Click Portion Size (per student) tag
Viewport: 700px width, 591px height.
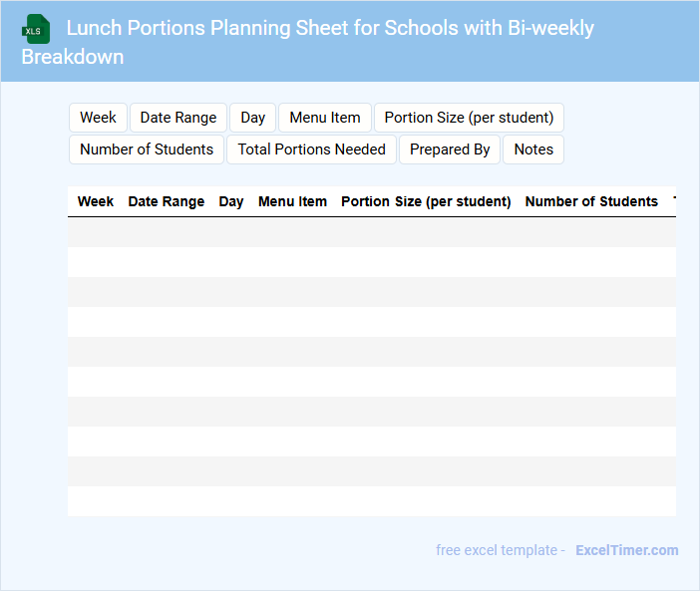point(469,118)
